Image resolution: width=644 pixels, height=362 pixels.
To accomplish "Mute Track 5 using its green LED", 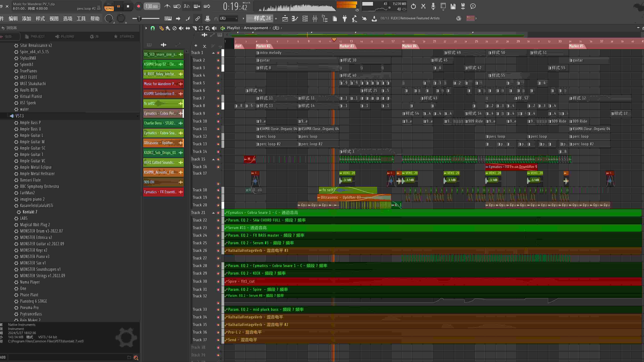I will pyautogui.click(x=218, y=83).
